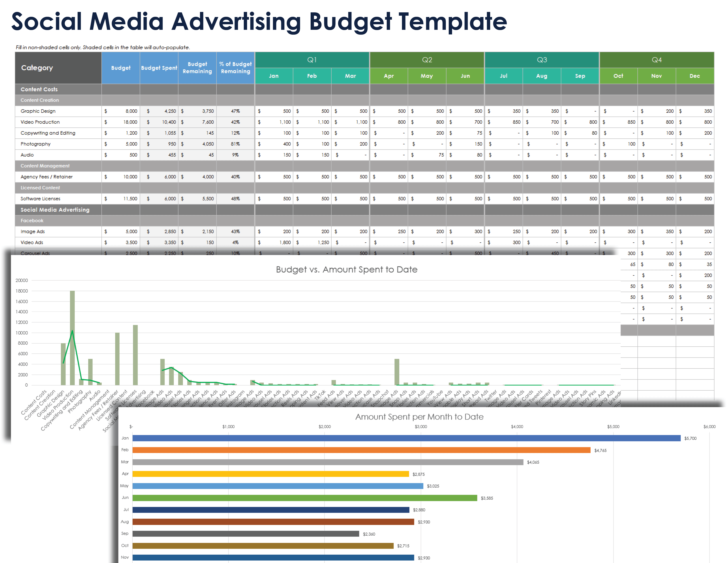Click the Nov bar in monthly chart
The height and width of the screenshot is (563, 728).
point(273,558)
